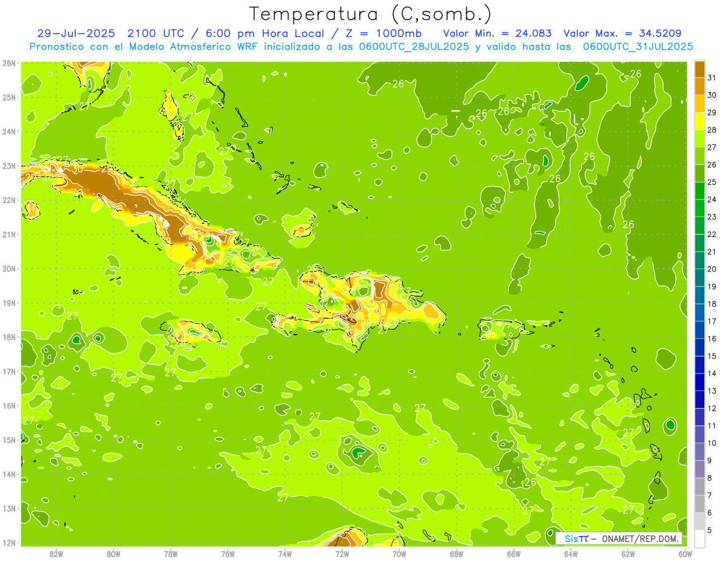Click the "76W" longitude label
This screenshot has height=562, width=728.
pyautogui.click(x=227, y=554)
